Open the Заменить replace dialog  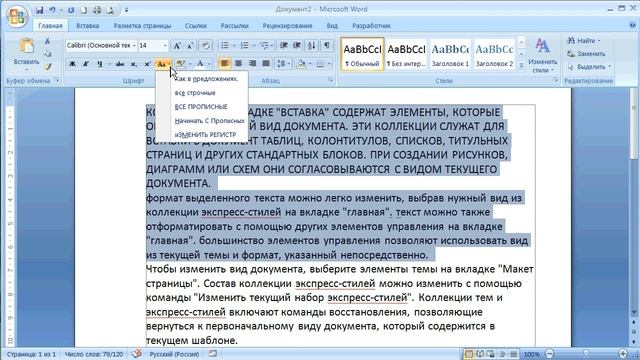point(587,54)
